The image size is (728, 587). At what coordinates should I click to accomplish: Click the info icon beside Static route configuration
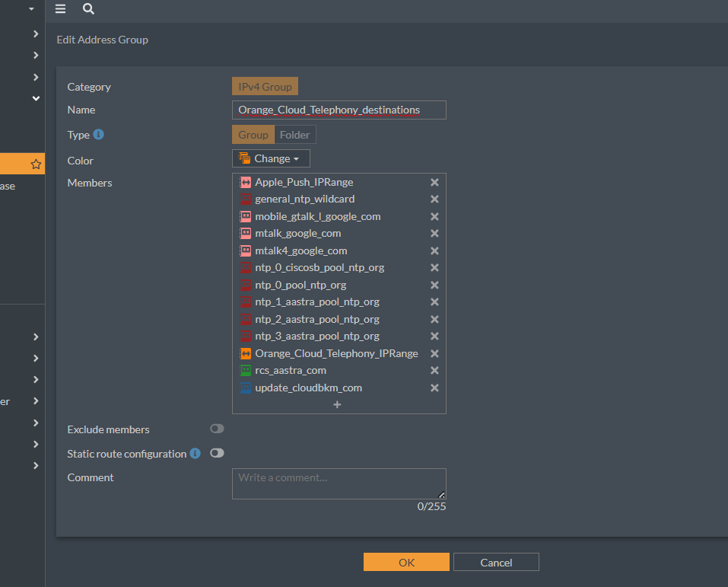coord(195,453)
